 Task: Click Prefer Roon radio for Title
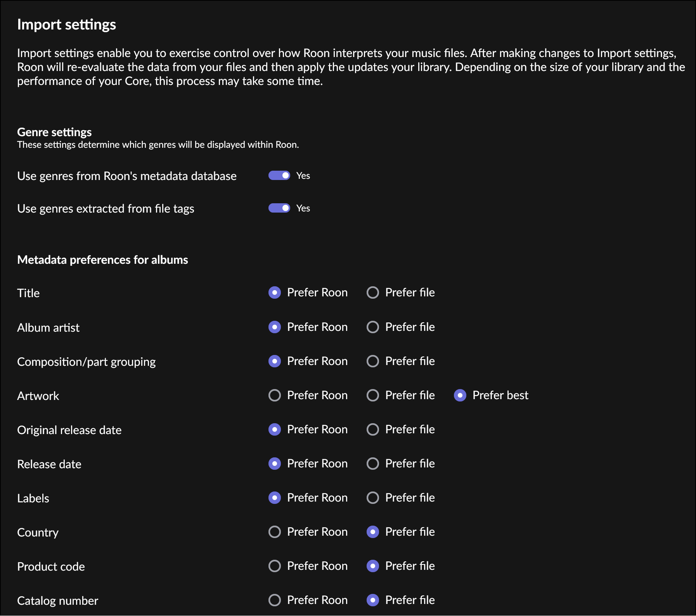[x=275, y=292]
